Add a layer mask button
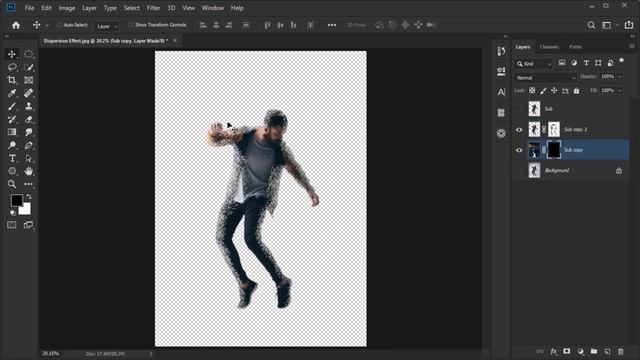The image size is (640, 360). (567, 351)
